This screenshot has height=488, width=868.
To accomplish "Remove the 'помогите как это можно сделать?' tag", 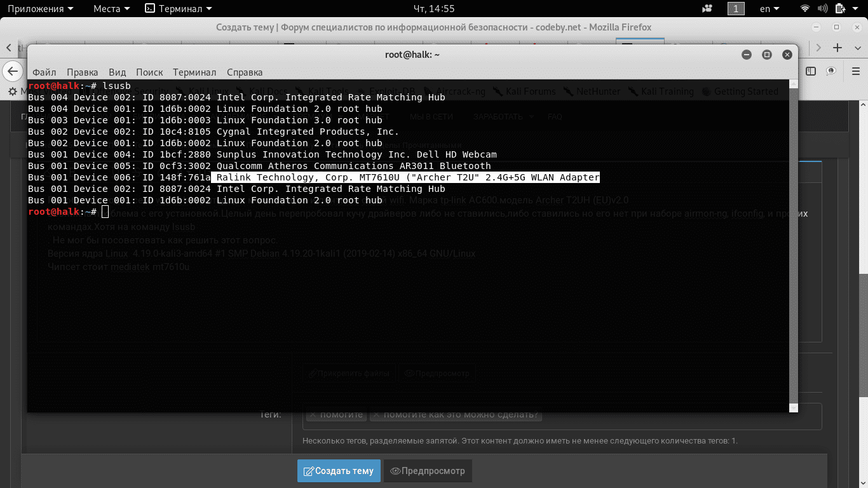I will [376, 415].
